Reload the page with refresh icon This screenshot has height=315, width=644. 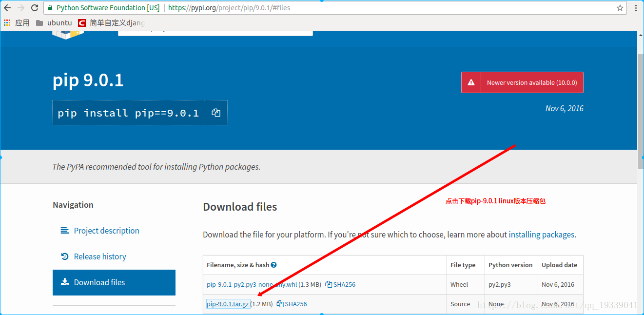35,8
